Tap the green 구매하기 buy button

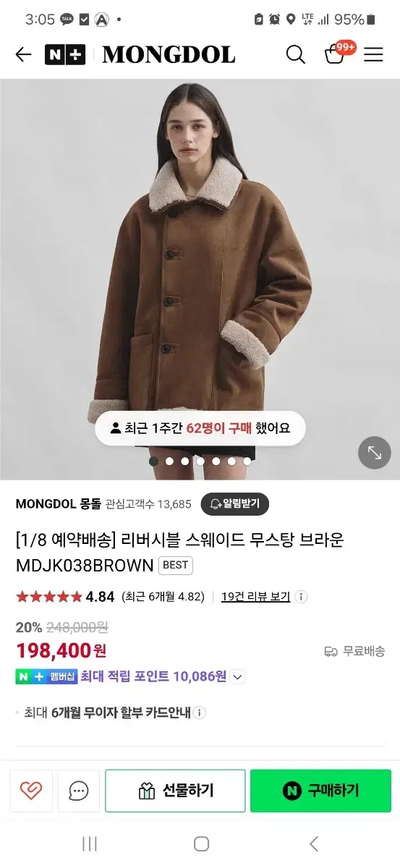coord(320,791)
